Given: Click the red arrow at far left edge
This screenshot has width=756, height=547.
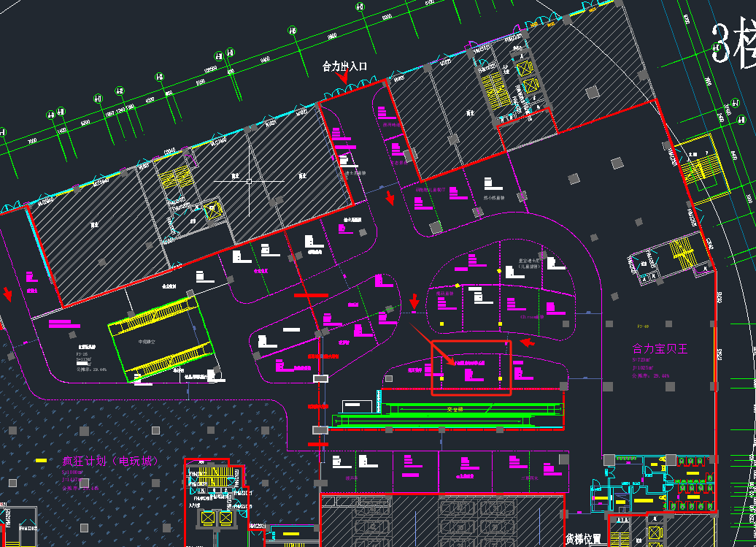Looking at the screenshot, I should click(8, 294).
